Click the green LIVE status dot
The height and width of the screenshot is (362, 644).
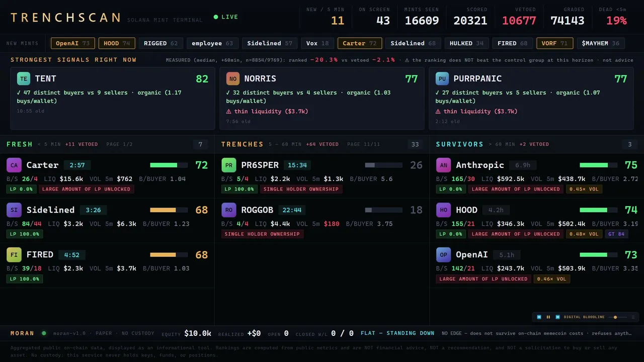click(x=216, y=17)
